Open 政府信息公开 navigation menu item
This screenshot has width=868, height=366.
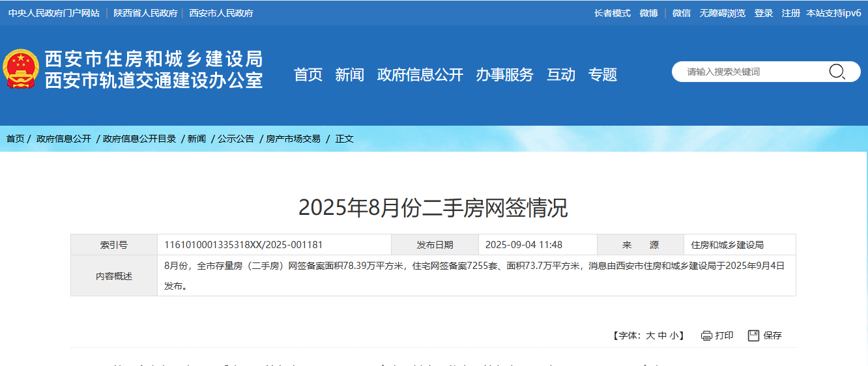[420, 75]
